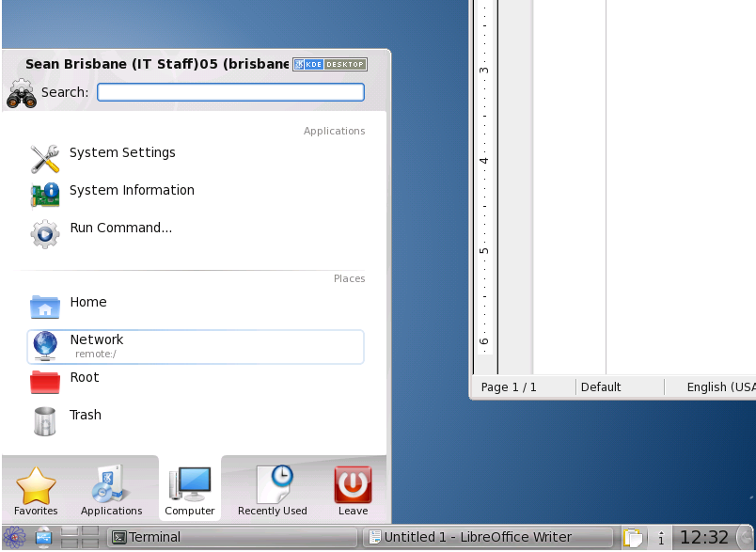This screenshot has height=552, width=756.
Task: Open the Leave tab
Action: pyautogui.click(x=353, y=492)
